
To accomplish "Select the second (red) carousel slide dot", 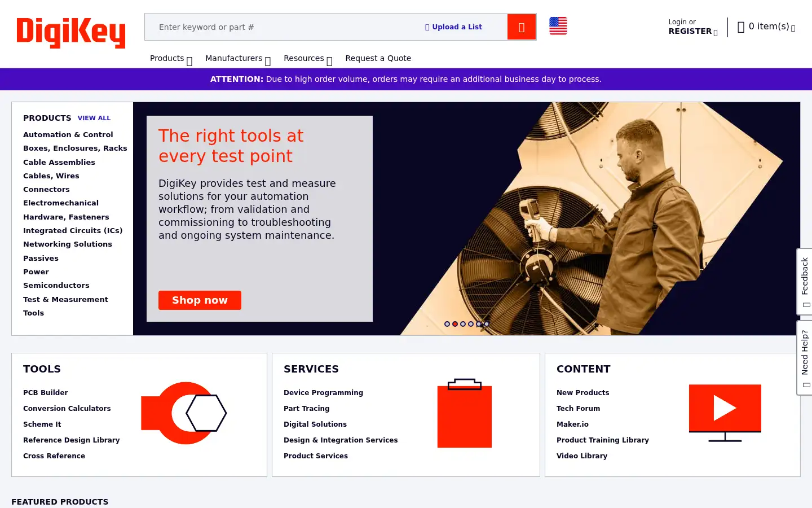I will pyautogui.click(x=455, y=324).
